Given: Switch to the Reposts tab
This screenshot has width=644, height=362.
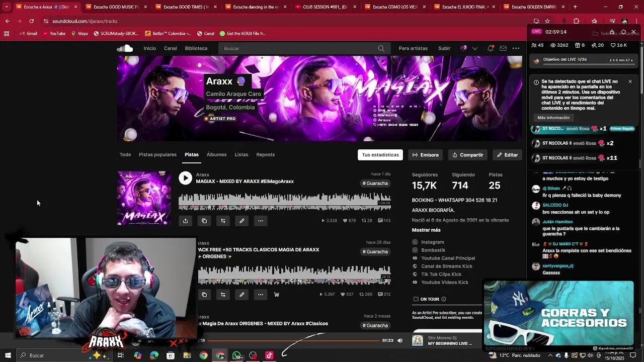Looking at the screenshot, I should (x=265, y=155).
